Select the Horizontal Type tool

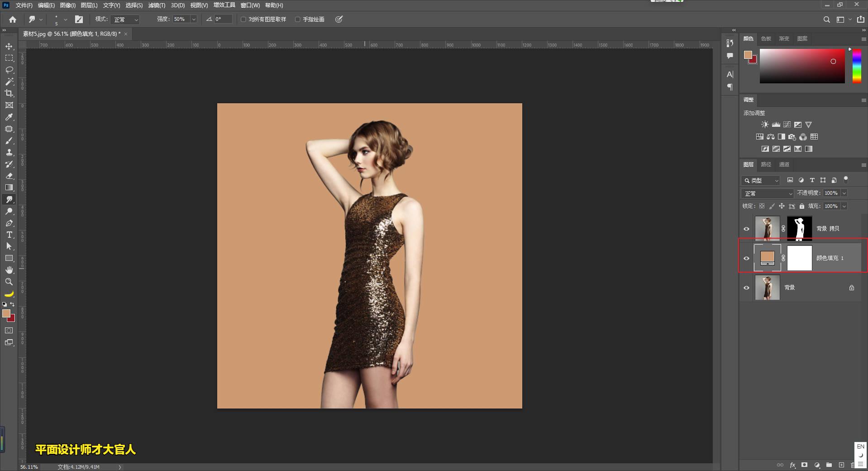tap(9, 235)
